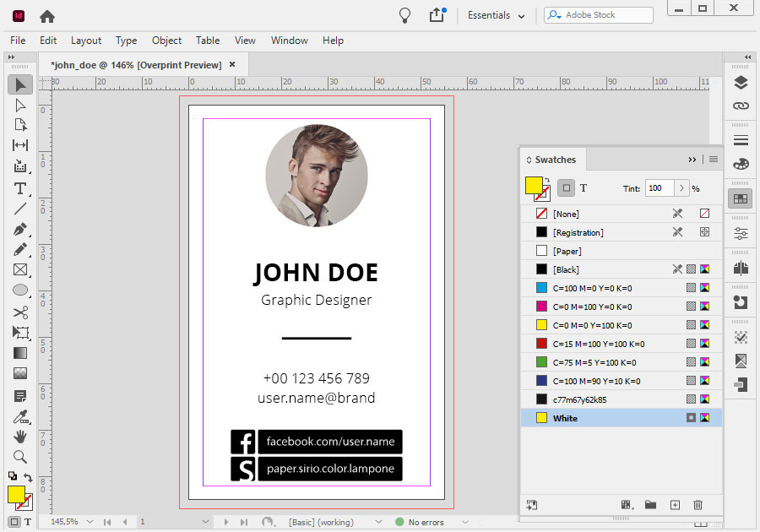Open the Essentials workspace dropdown
The image size is (760, 532).
(x=496, y=15)
